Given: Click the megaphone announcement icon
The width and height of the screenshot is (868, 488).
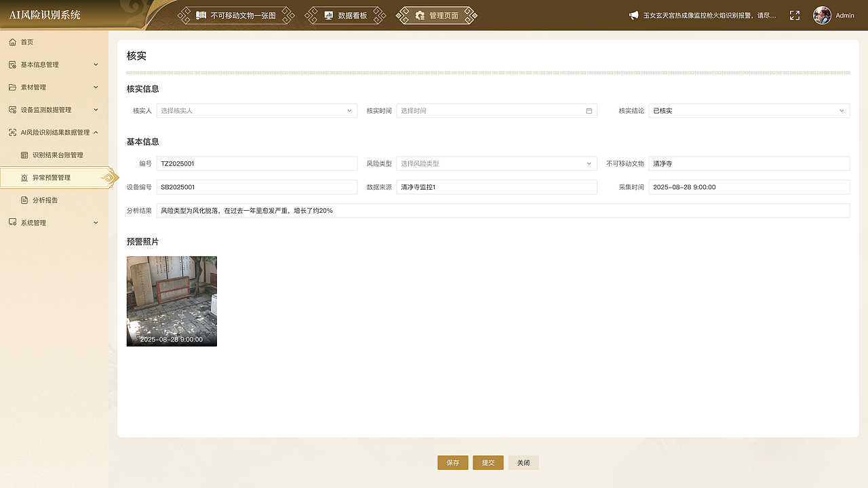Looking at the screenshot, I should point(633,15).
